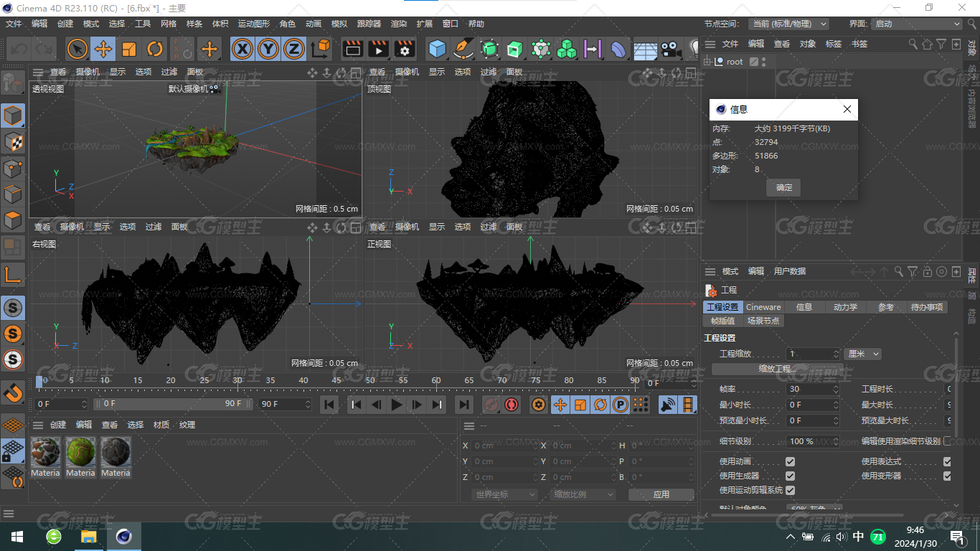Select the green grass material thumbnail
Viewport: 980px width, 551px height.
tap(80, 451)
